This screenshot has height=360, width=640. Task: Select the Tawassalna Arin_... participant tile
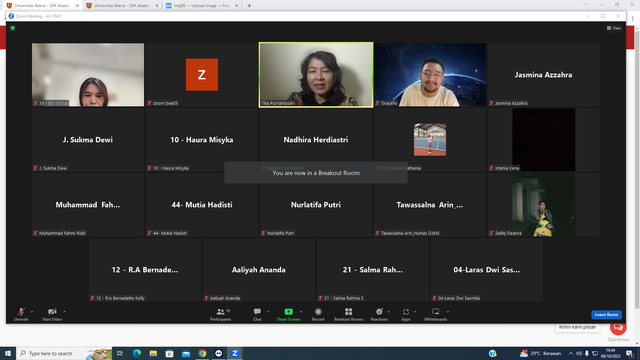pos(430,204)
